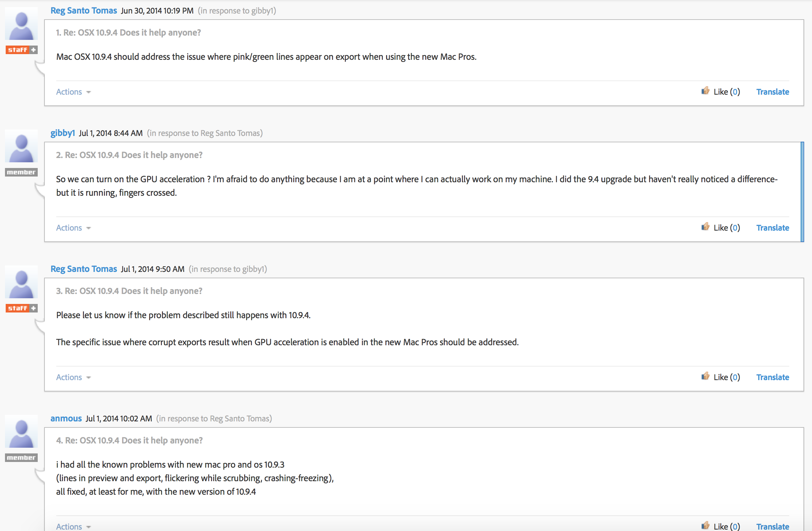Viewport: 812px width, 531px height.
Task: Click the staff badge beside reply 3
Action: click(21, 308)
